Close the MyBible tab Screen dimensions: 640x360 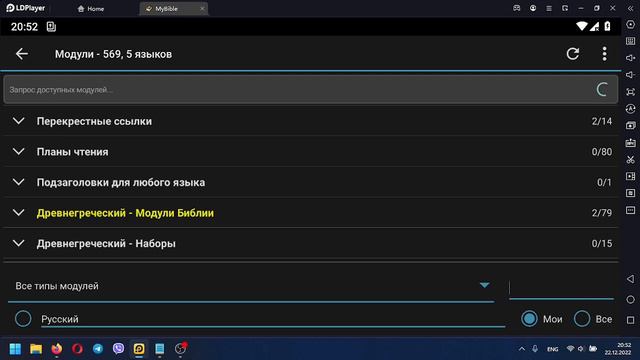click(202, 9)
